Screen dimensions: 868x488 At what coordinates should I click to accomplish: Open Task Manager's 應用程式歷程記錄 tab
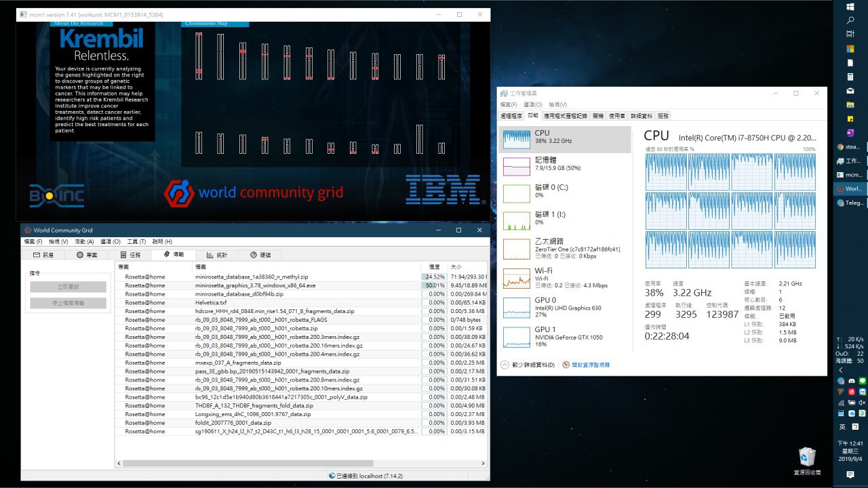tap(566, 116)
